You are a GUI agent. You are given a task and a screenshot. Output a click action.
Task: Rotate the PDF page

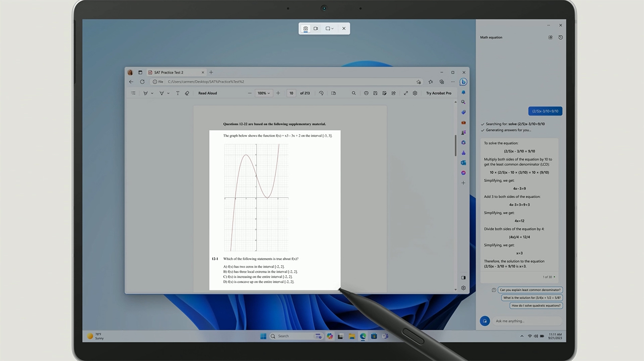321,93
